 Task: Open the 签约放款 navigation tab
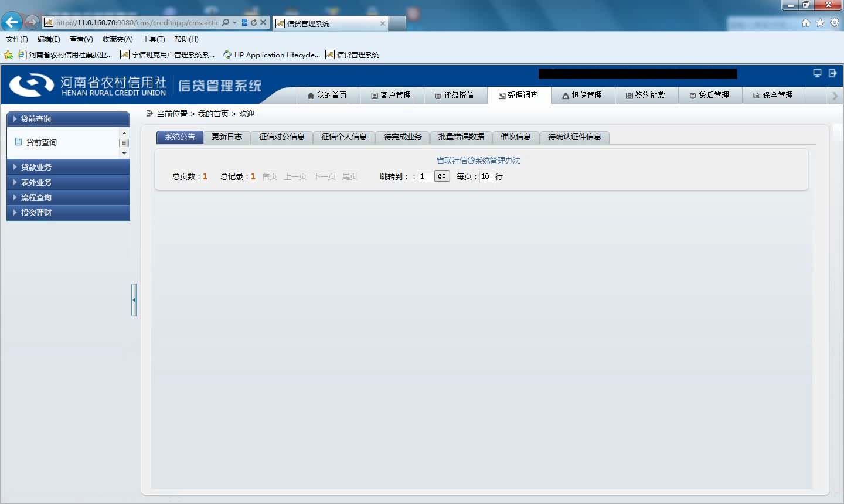point(646,95)
